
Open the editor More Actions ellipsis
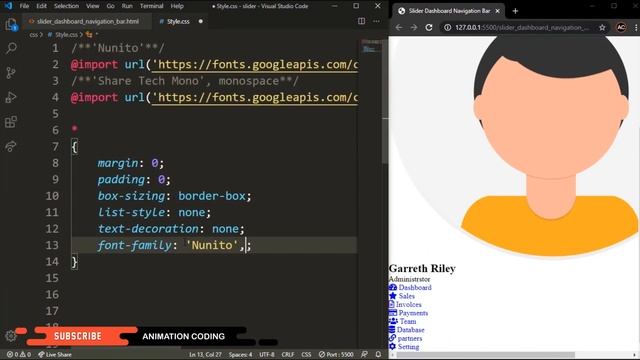click(376, 21)
